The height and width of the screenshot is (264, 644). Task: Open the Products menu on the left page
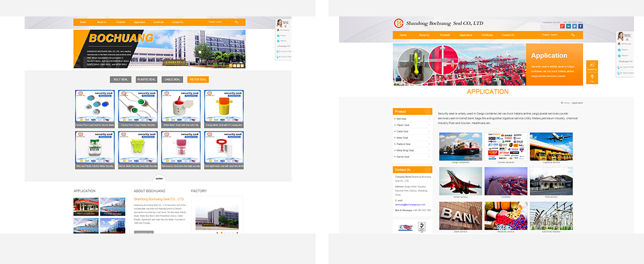(121, 22)
